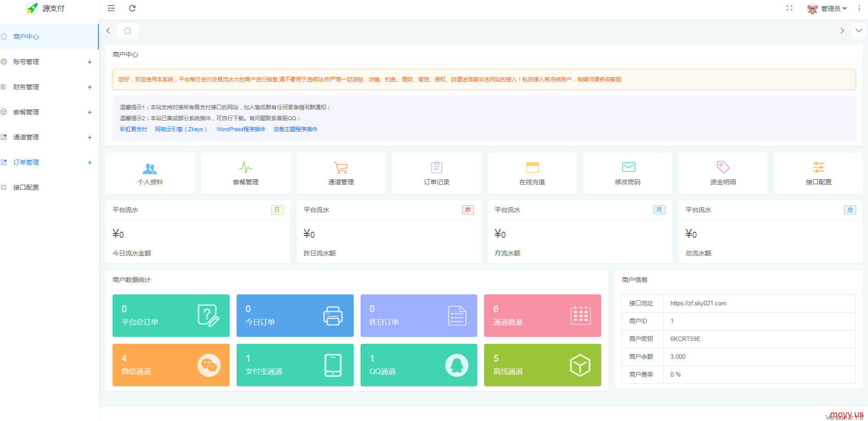The width and height of the screenshot is (868, 421).
Task: Follow the 阿帕云引擎 (Zkeys) link
Action: click(x=181, y=129)
